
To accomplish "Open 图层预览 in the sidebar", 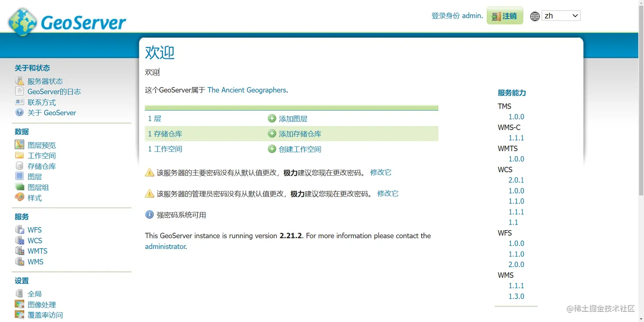I will (42, 145).
